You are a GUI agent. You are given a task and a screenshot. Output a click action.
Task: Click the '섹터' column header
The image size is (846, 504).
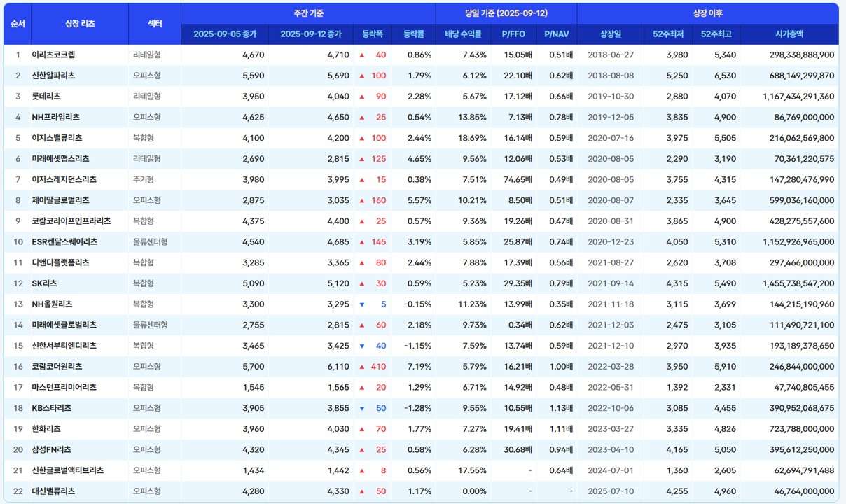155,24
